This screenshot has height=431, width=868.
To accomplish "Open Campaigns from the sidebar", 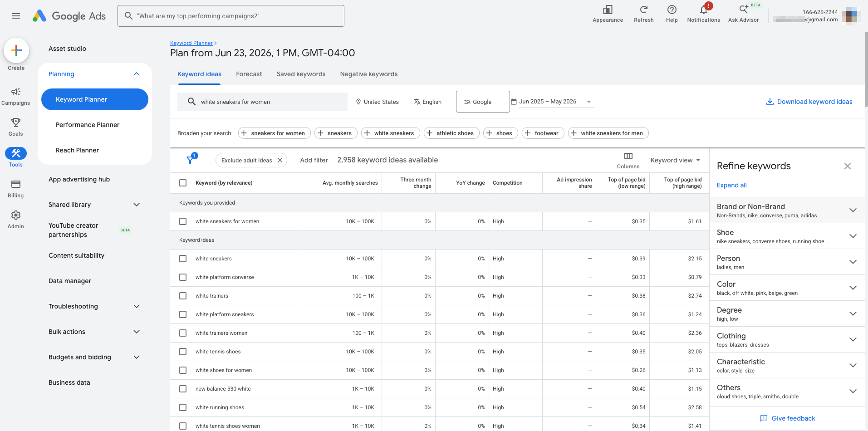I will pyautogui.click(x=16, y=97).
